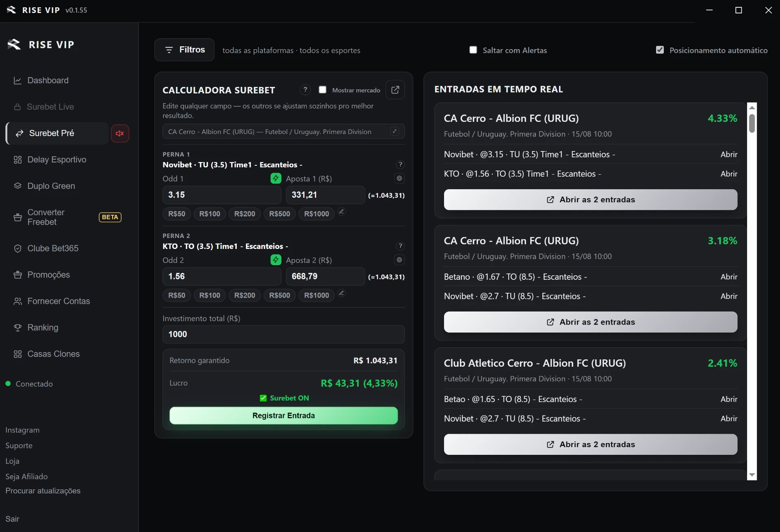Open the Loja link
This screenshot has height=532, width=780.
(12, 461)
